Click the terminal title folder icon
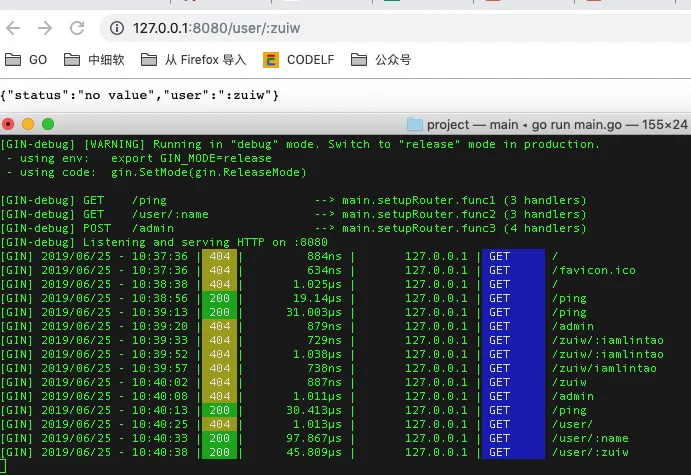Screen dimensions: 691x475 click(x=414, y=125)
